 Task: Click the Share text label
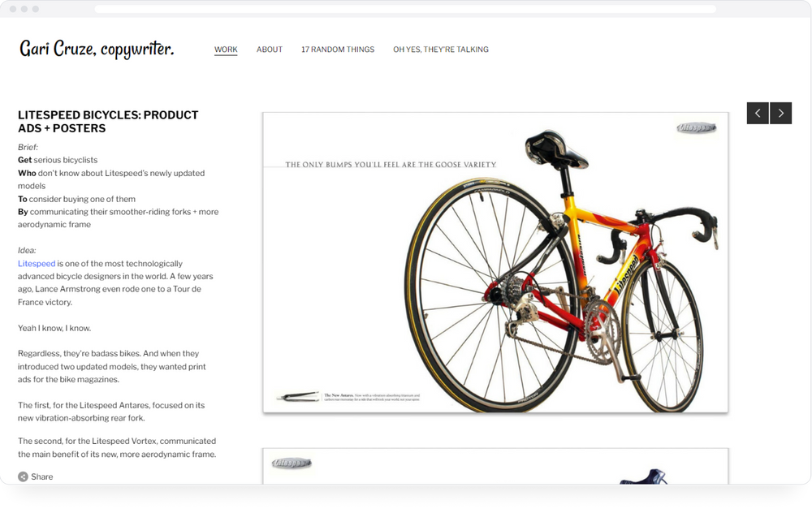point(42,476)
